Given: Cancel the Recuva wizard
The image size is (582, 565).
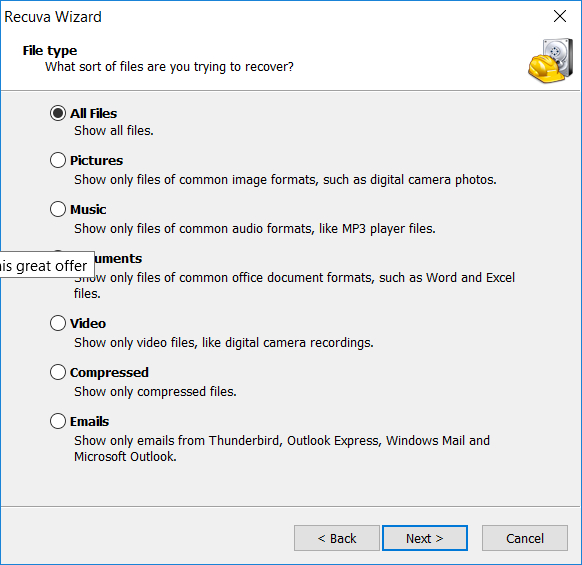Looking at the screenshot, I should [x=524, y=538].
